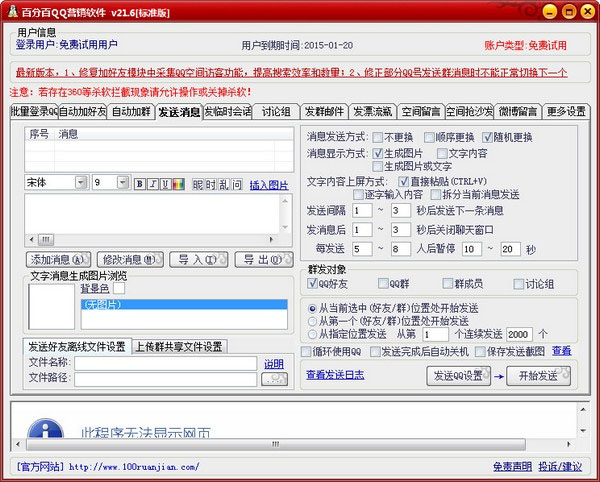Viewport: 600px width, 482px height.
Task: Toggle italic text formatting (I)
Action: pos(152,184)
